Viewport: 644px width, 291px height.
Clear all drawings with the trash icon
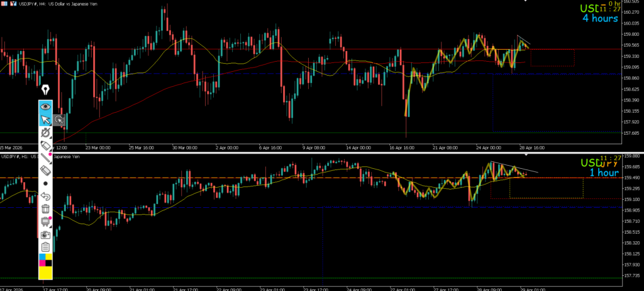coord(45,208)
